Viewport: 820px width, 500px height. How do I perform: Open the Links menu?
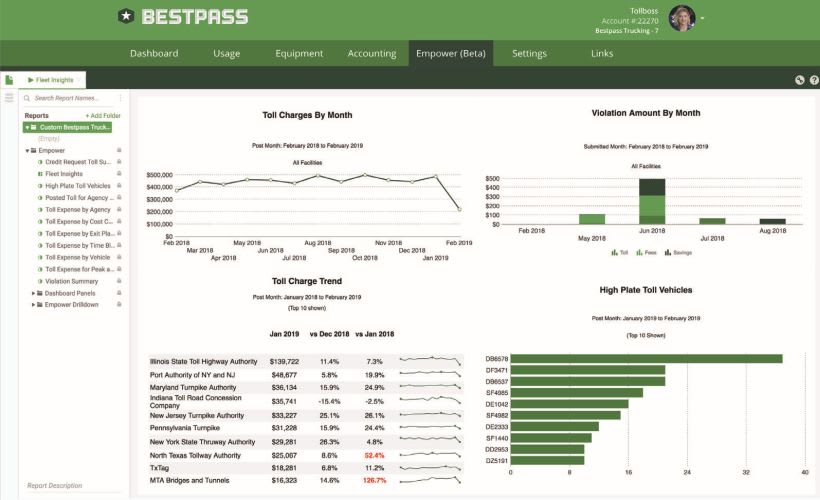coord(602,53)
